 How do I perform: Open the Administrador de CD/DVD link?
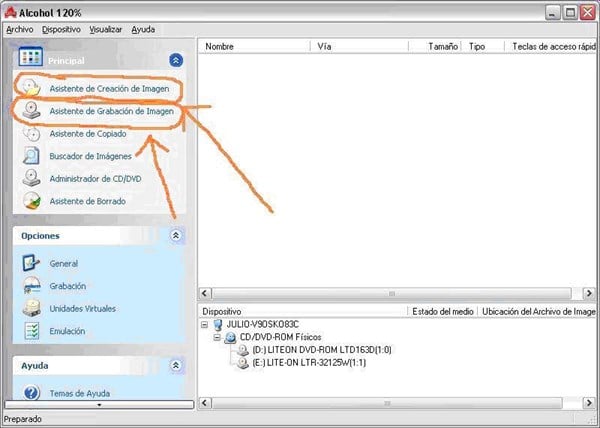coord(95,179)
